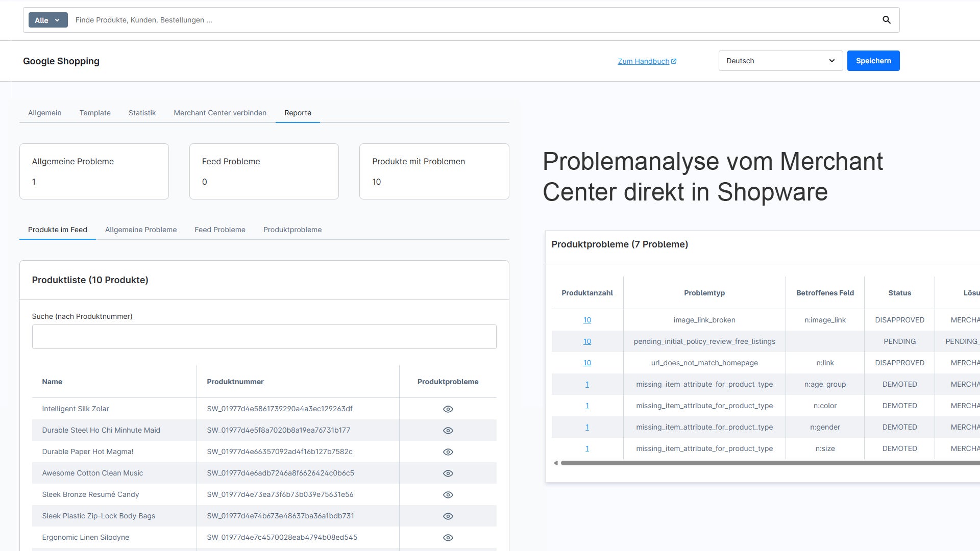
Task: Open the Alle search scope dropdown
Action: (x=48, y=20)
